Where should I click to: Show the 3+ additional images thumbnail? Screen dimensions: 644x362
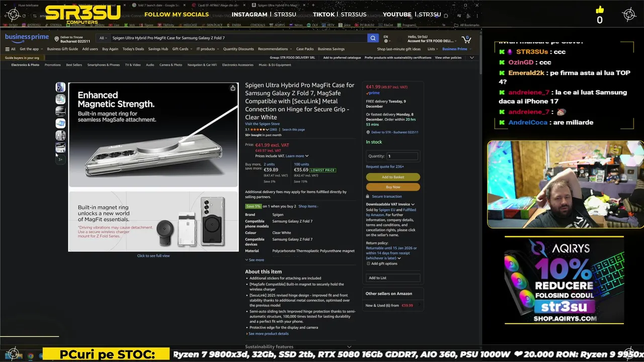60,159
